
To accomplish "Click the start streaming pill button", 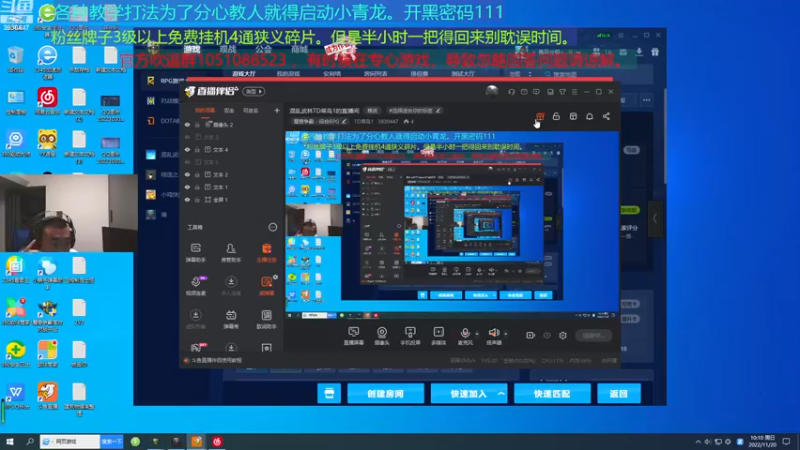I will coord(593,335).
